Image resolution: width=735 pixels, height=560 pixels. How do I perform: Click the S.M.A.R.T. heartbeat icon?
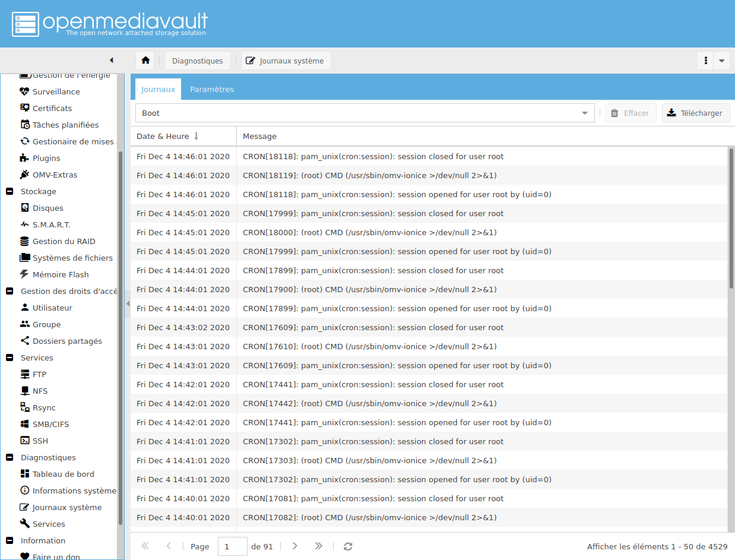tap(24, 224)
